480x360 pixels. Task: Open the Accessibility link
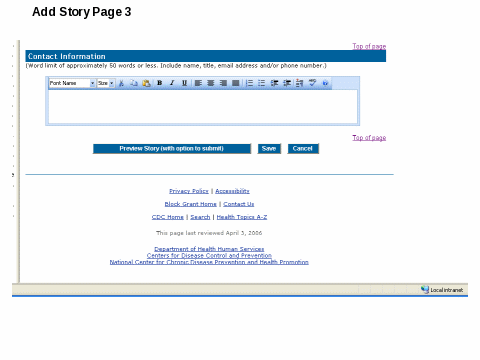click(x=232, y=191)
